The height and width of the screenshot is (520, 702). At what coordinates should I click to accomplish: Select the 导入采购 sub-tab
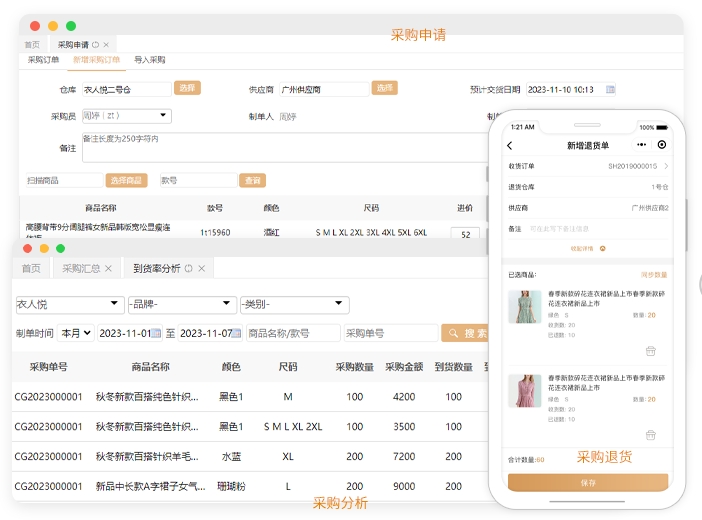coord(150,60)
